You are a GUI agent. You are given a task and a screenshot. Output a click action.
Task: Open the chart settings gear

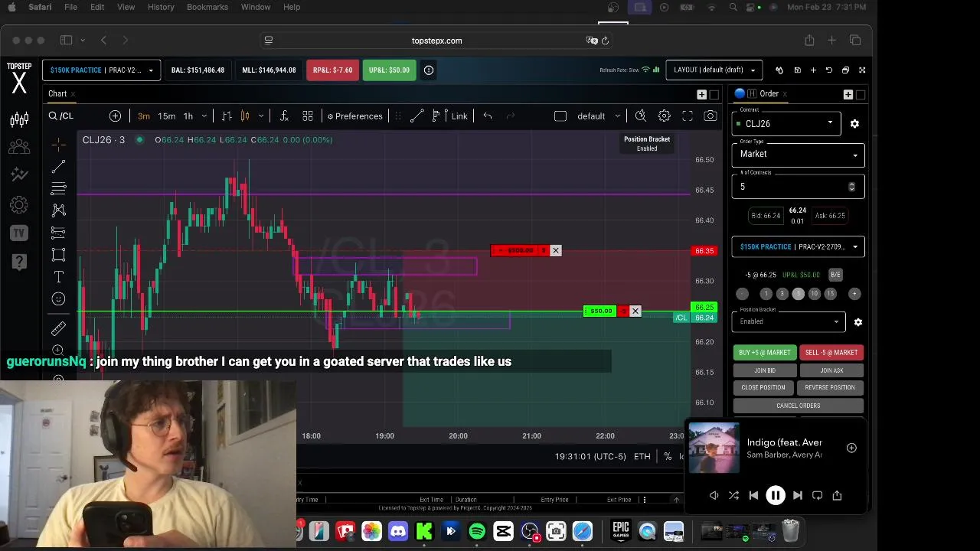[665, 116]
